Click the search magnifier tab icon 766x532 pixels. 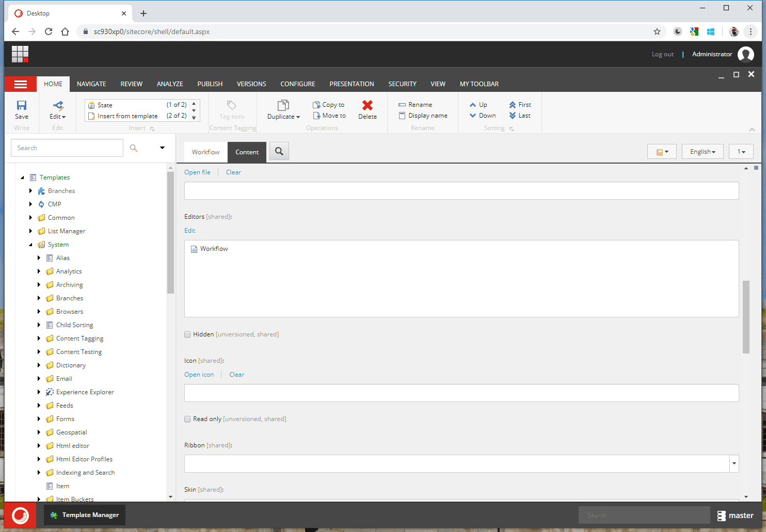279,152
